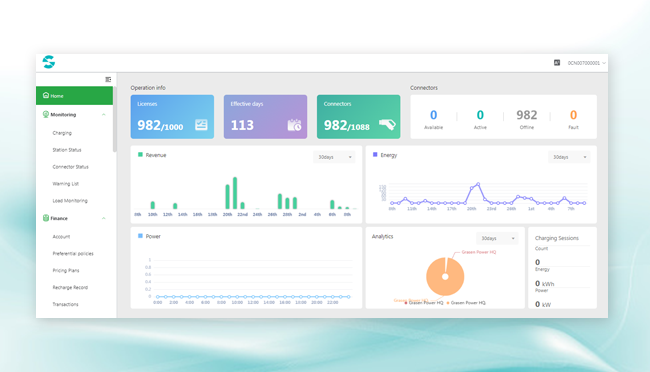650x372 pixels.
Task: Open the Revenue 30days dropdown
Action: coord(334,157)
